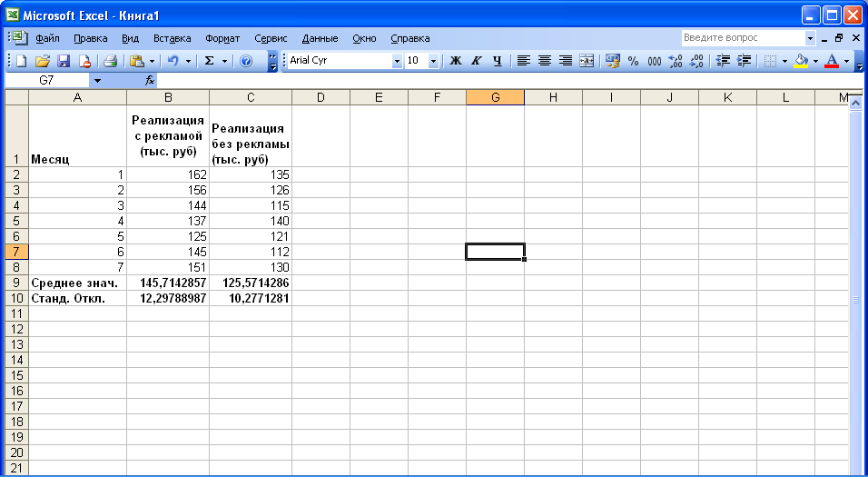Select the Месяц header cell
The width and height of the screenshot is (868, 477).
(x=77, y=136)
